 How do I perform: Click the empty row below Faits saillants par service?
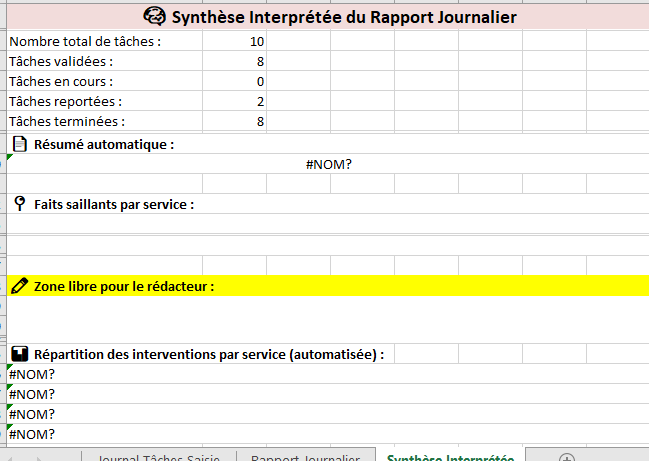[329, 224]
